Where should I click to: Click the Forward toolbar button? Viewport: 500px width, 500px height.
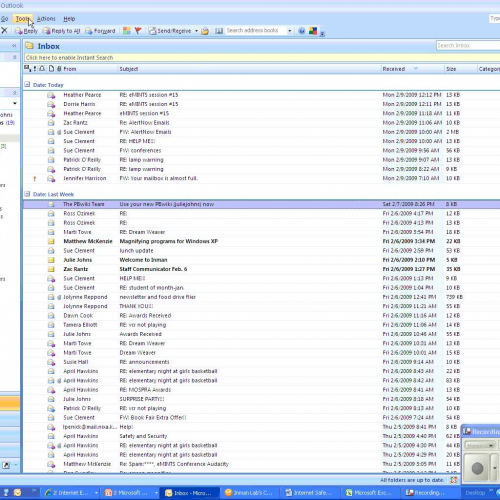(x=100, y=31)
